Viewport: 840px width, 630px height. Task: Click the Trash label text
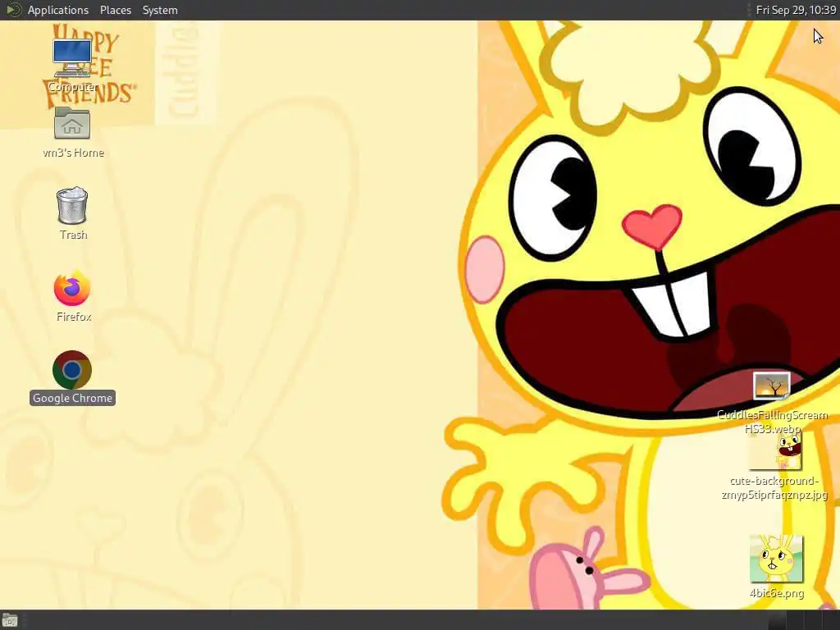(73, 235)
